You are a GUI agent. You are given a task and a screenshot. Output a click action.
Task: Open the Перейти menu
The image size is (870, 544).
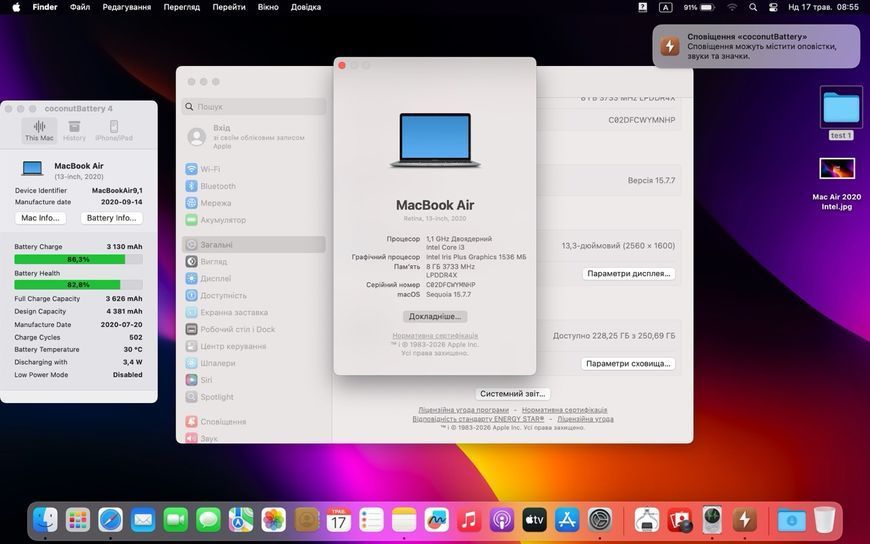229,7
